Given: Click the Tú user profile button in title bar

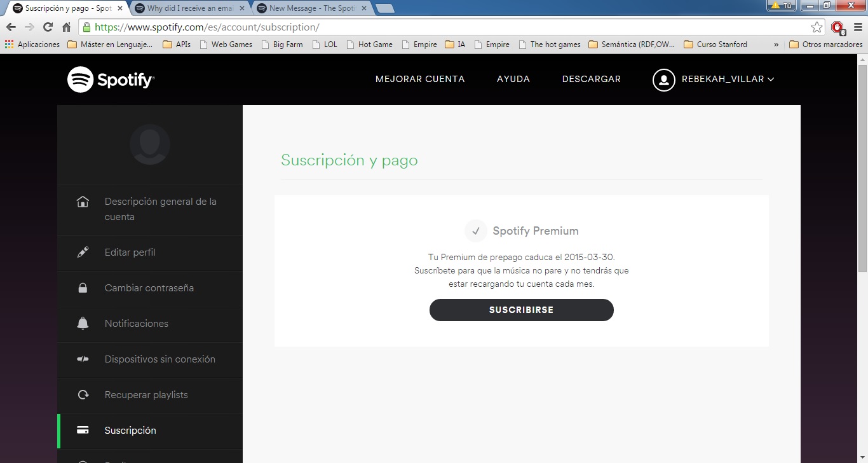Looking at the screenshot, I should [782, 6].
